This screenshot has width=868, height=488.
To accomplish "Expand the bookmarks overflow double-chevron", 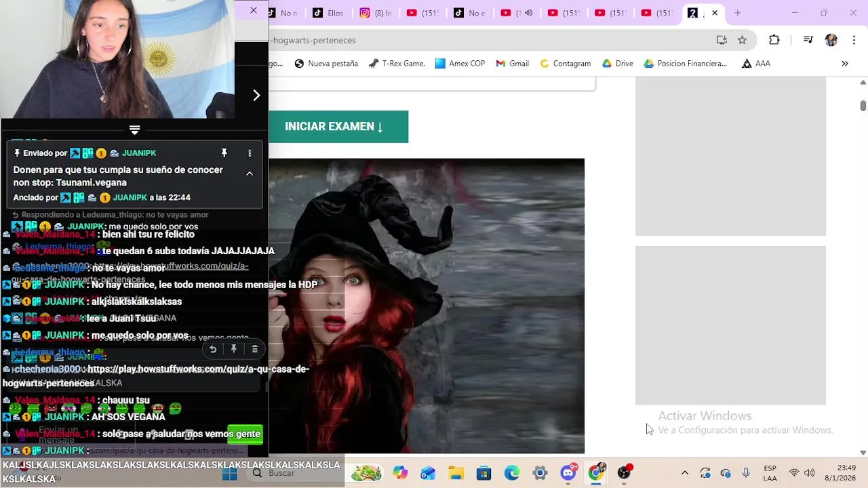I will (x=845, y=64).
